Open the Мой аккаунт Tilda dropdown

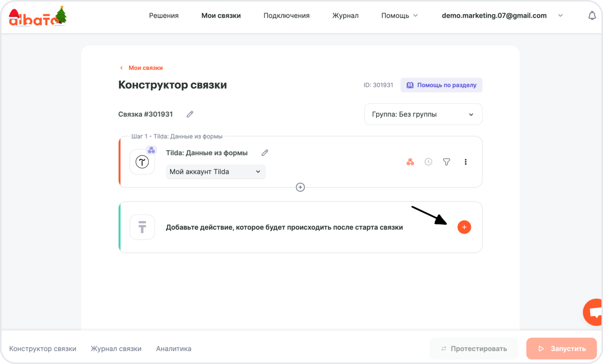tap(216, 172)
